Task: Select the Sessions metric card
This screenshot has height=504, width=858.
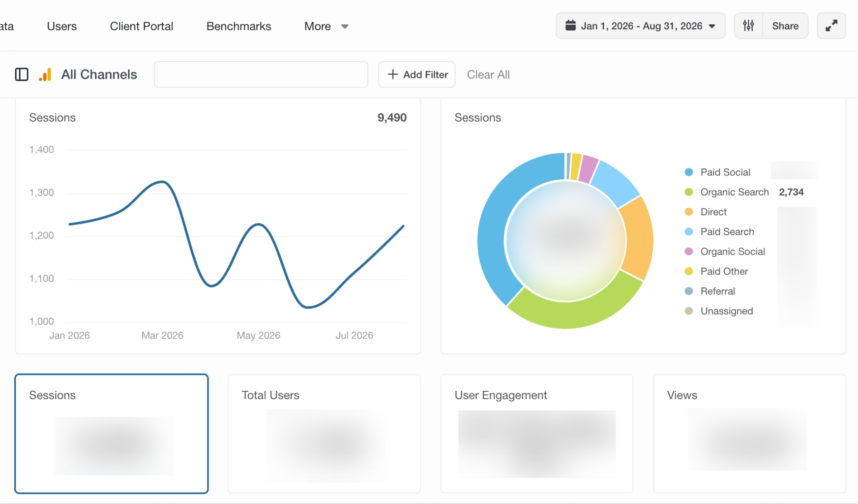Action: point(111,434)
